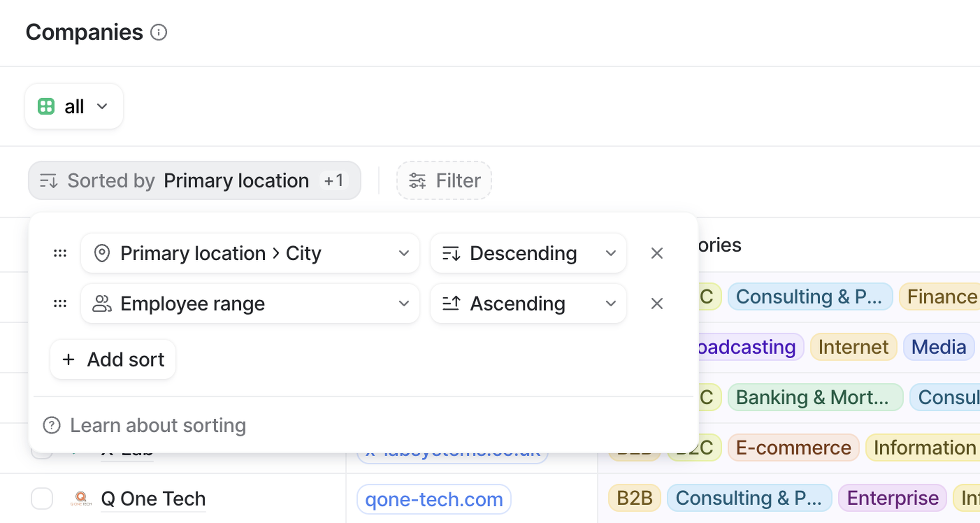Viewport: 980px width, 523px height.
Task: Click the green grid view icon
Action: (x=46, y=106)
